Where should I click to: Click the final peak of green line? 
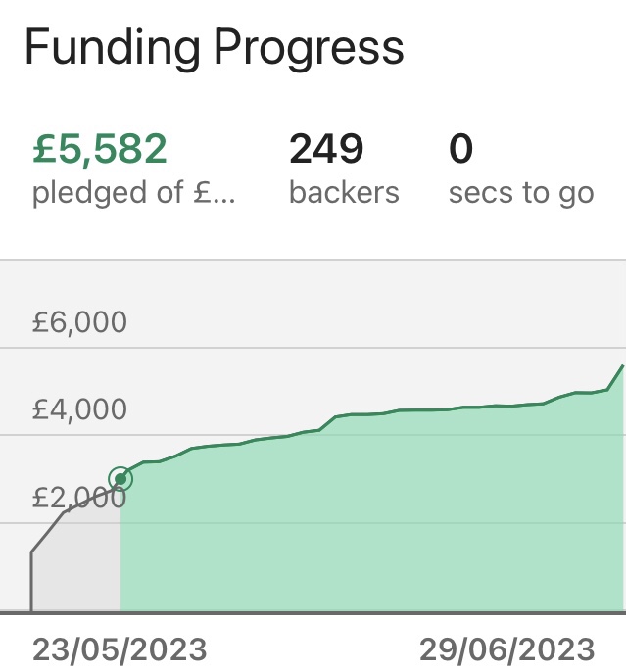pos(622,366)
